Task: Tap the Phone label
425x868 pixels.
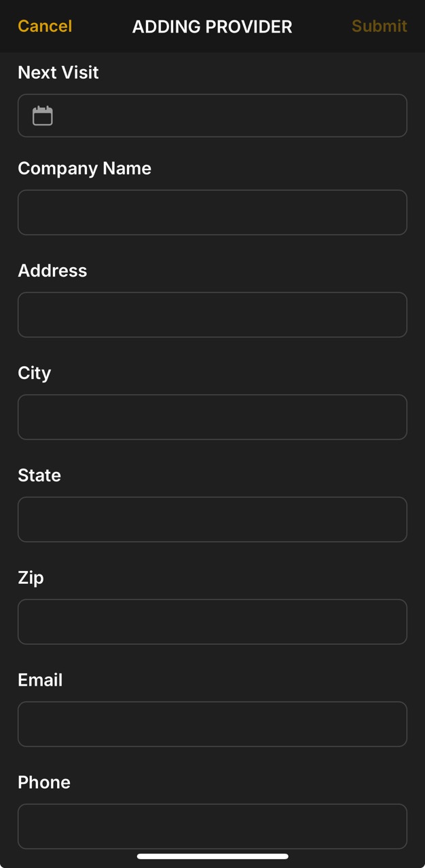Action: point(43,783)
